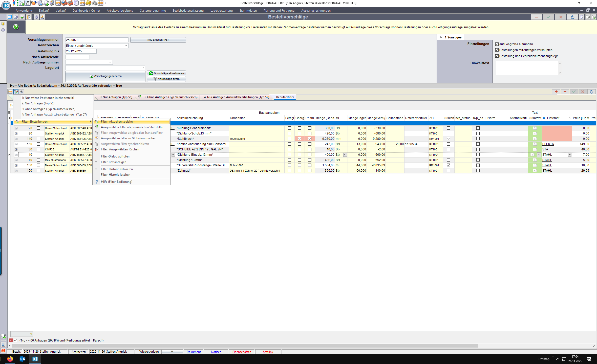Click the yellow address book icon
The width and height of the screenshot is (597, 364).
pyautogui.click(x=88, y=3)
